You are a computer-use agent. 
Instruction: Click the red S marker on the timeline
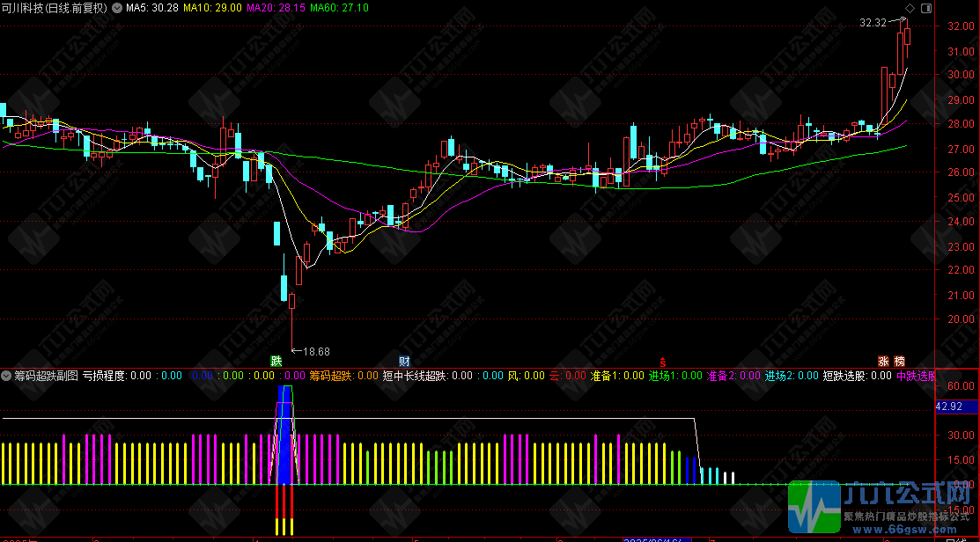point(663,362)
